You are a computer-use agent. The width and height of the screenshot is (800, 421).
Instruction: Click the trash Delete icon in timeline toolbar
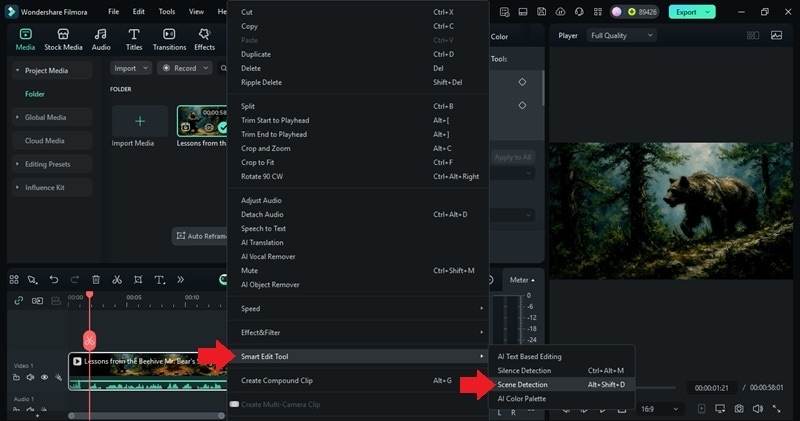click(96, 280)
